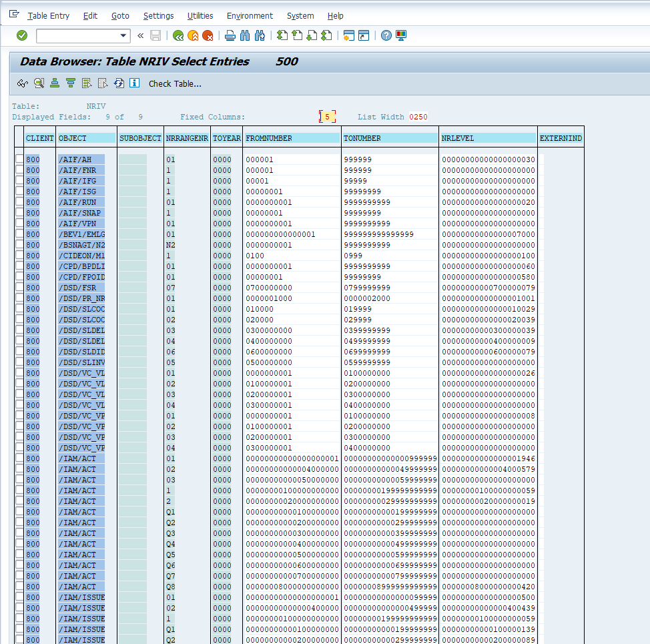Click the green Enter checkmark icon
The image size is (650, 644).
pyautogui.click(x=22, y=35)
